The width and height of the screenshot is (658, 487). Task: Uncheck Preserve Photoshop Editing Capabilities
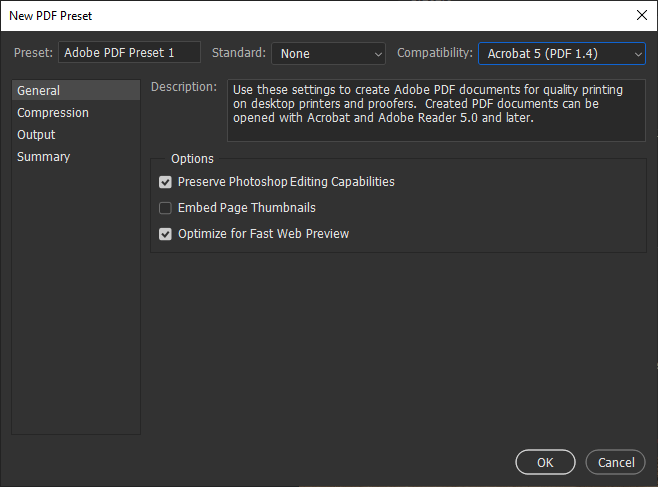(x=166, y=182)
